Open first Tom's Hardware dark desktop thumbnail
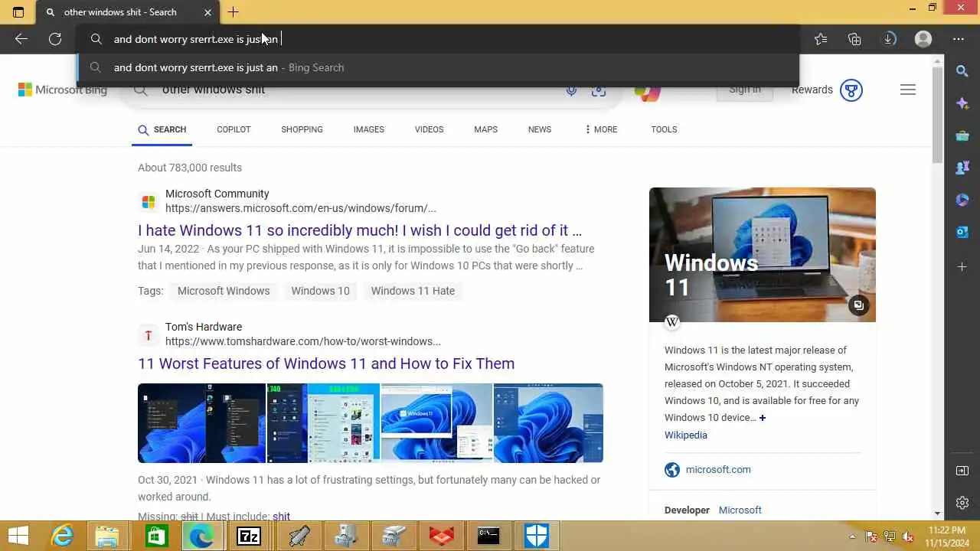Viewport: 980px width, 551px height. coord(201,423)
